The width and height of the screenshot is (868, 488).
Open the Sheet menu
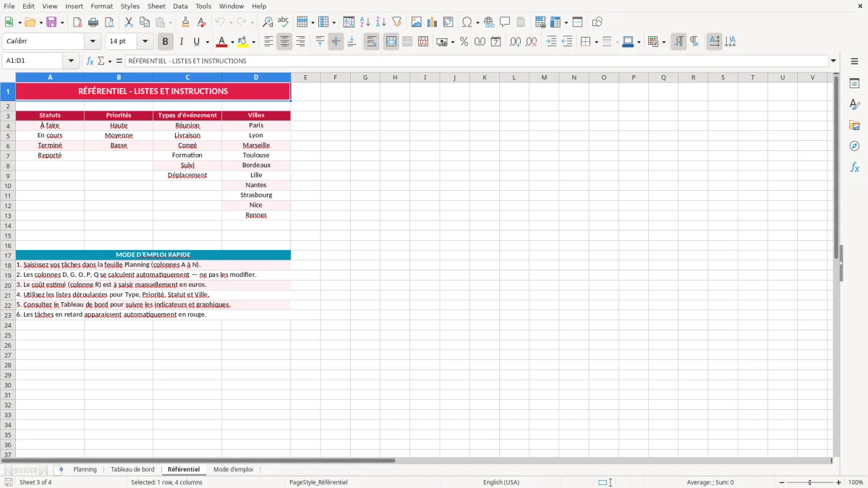pyautogui.click(x=156, y=6)
